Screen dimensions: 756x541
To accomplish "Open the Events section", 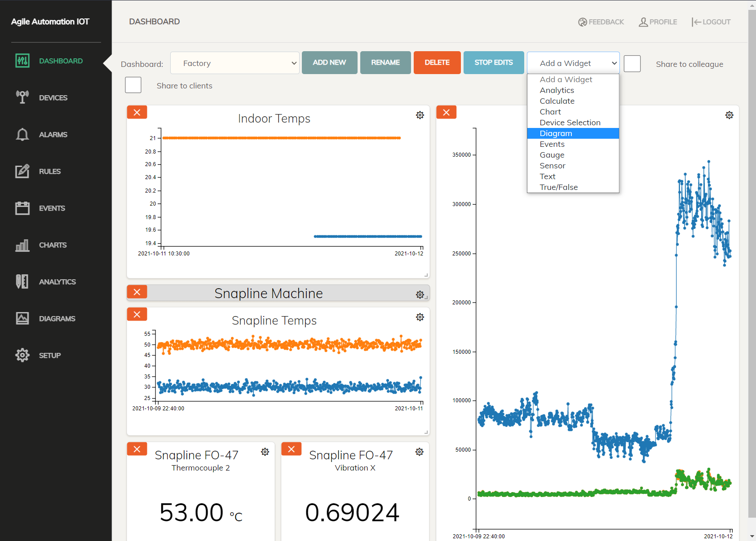I will coord(52,208).
